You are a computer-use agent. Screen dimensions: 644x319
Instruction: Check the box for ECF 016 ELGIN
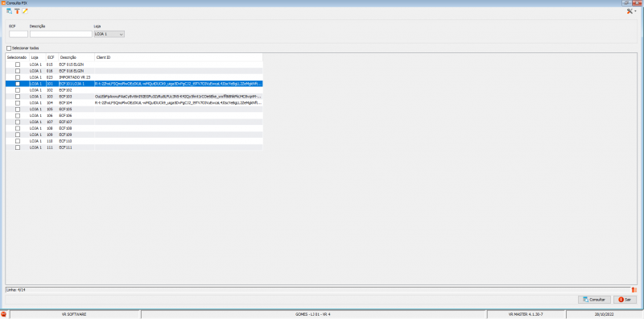[18, 71]
